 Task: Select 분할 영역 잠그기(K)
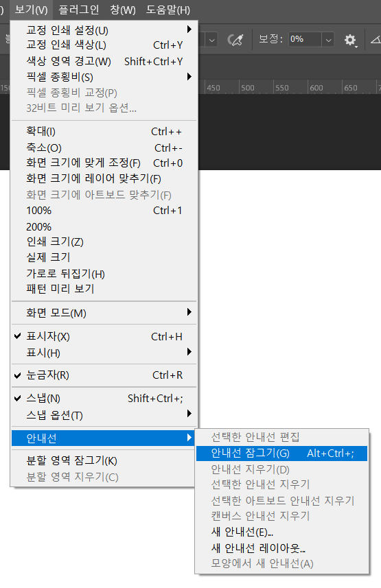(104, 460)
